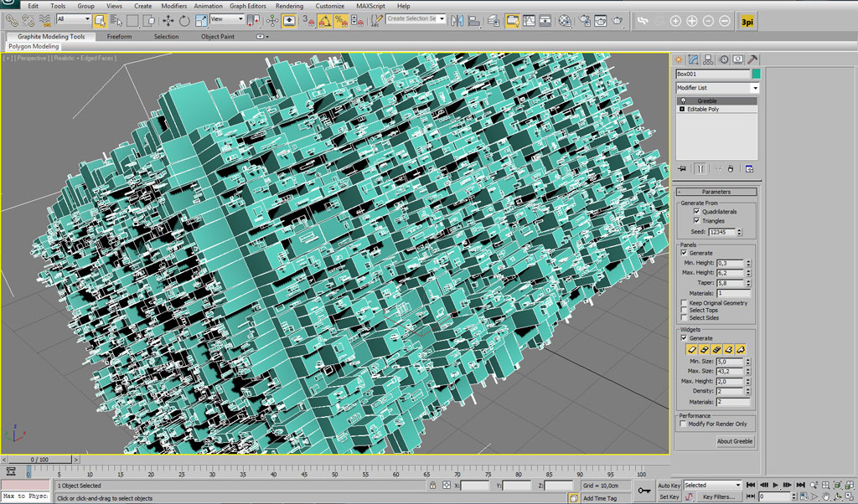Toggle the large key Set Keys button
Viewport: 858px width, 504px height.
coord(644,491)
